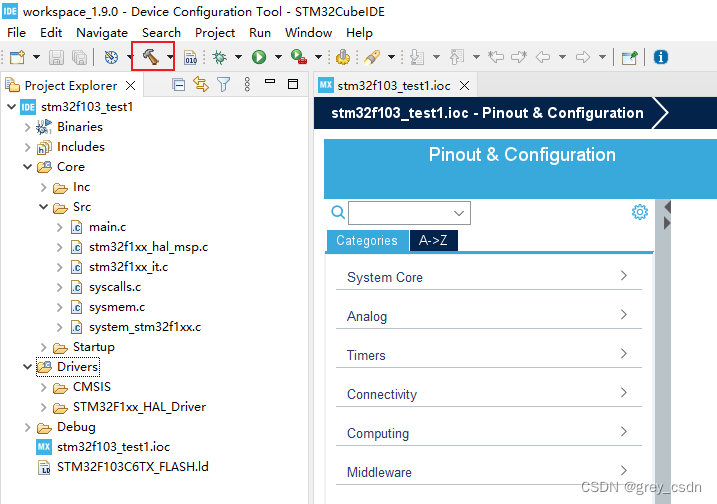The width and height of the screenshot is (717, 504).
Task: Click the Build hammer icon
Action: click(150, 57)
